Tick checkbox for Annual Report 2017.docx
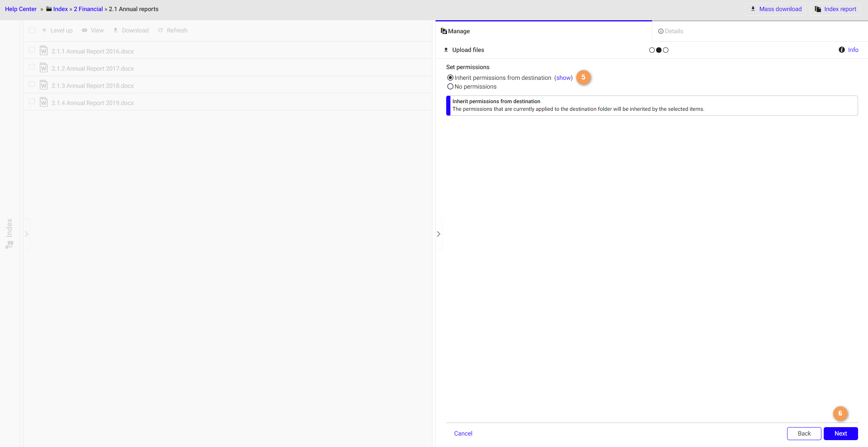Image resolution: width=868 pixels, height=447 pixels. 32,67
